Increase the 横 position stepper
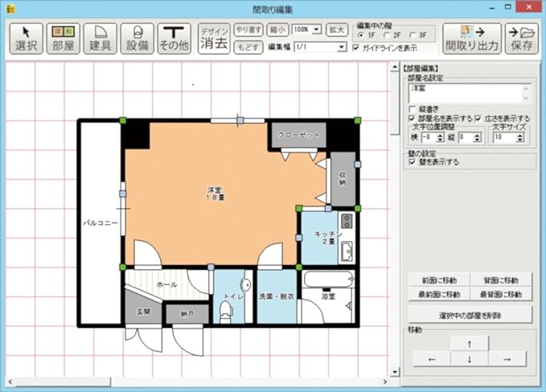The height and width of the screenshot is (392, 546). (x=440, y=135)
